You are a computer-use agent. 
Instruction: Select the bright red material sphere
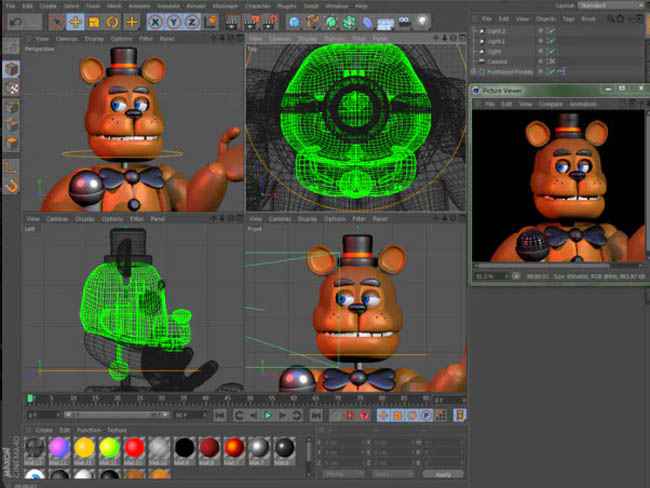coord(134,448)
